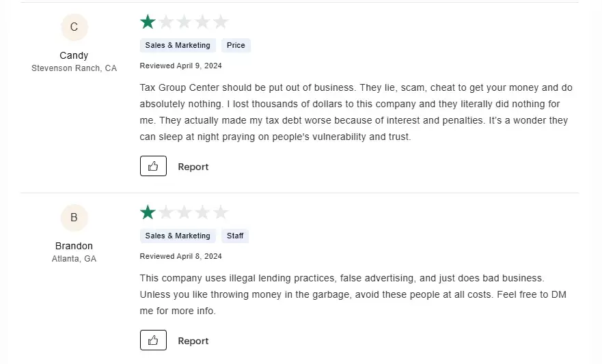Click the fifth gray star in Brandon's rating

point(220,212)
